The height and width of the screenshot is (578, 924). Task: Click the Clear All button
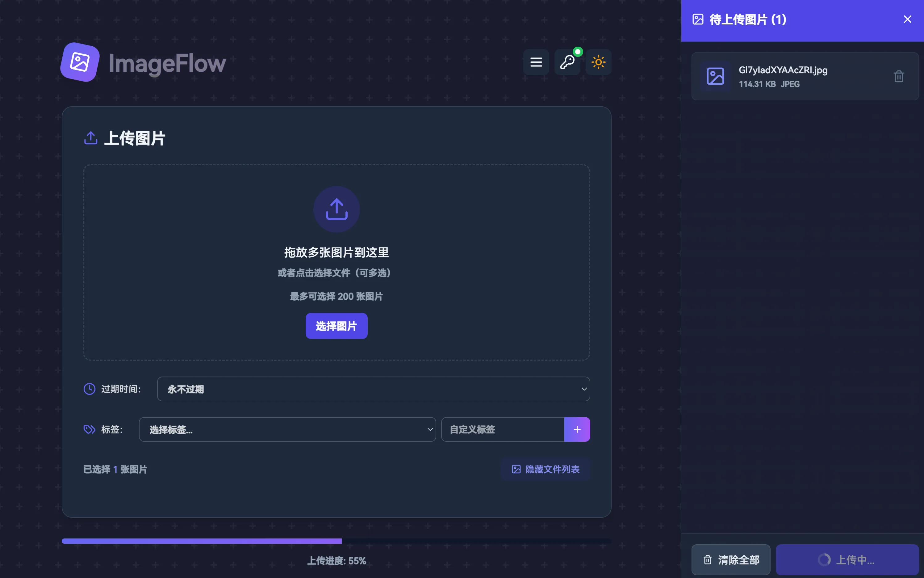[x=731, y=560]
